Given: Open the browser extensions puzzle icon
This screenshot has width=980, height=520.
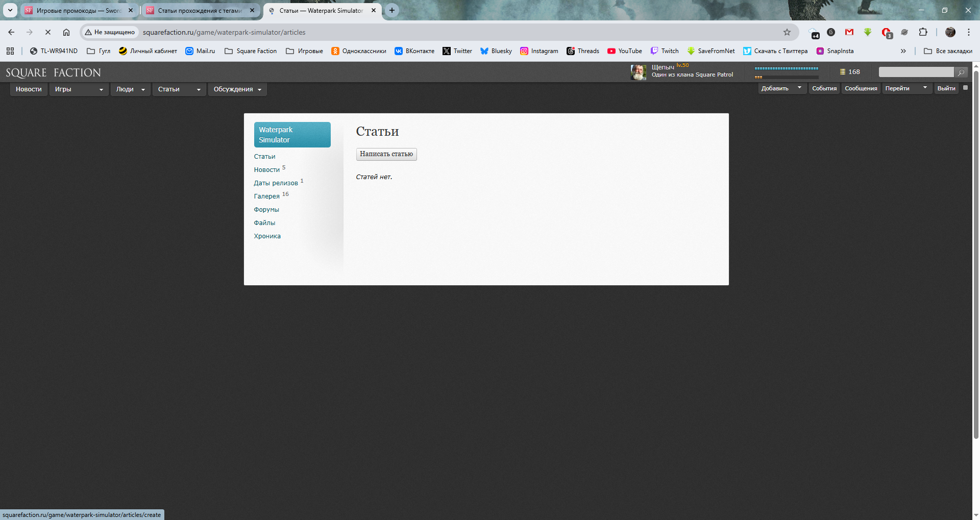Looking at the screenshot, I should 923,32.
